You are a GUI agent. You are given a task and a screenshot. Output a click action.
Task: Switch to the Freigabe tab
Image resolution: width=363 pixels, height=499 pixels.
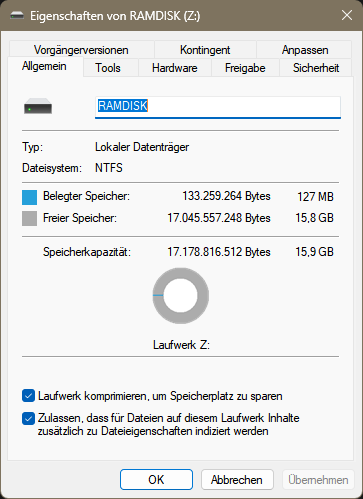click(245, 68)
